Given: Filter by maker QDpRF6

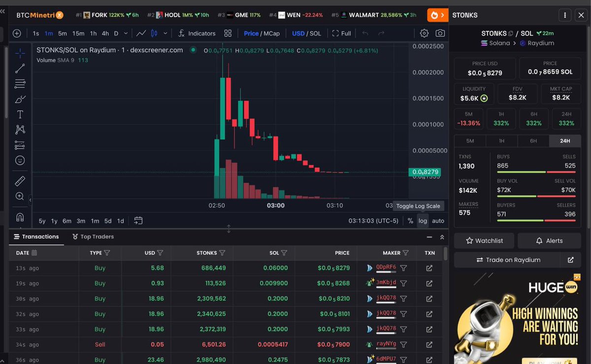Looking at the screenshot, I should pos(403,268).
